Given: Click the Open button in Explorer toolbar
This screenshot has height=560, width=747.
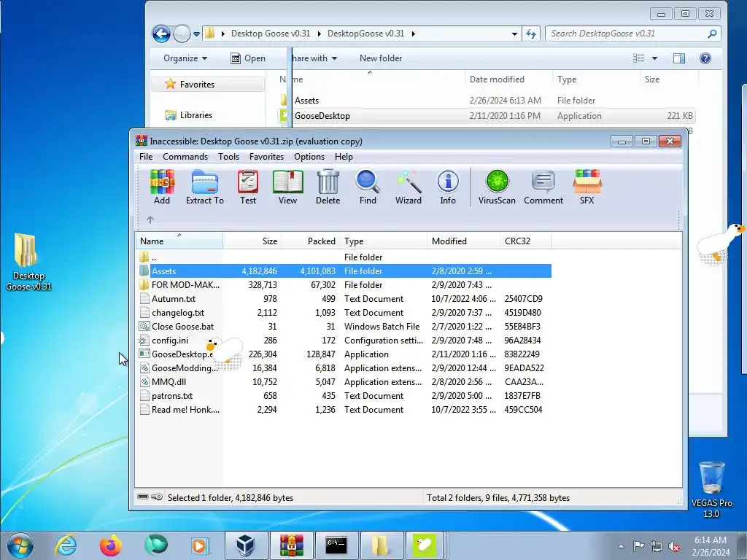Looking at the screenshot, I should point(248,58).
